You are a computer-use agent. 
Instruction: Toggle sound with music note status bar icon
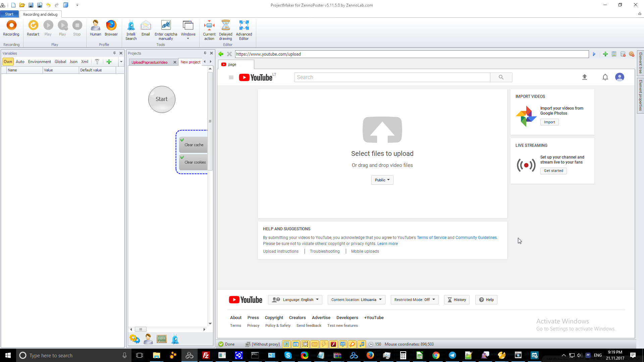pos(362,344)
